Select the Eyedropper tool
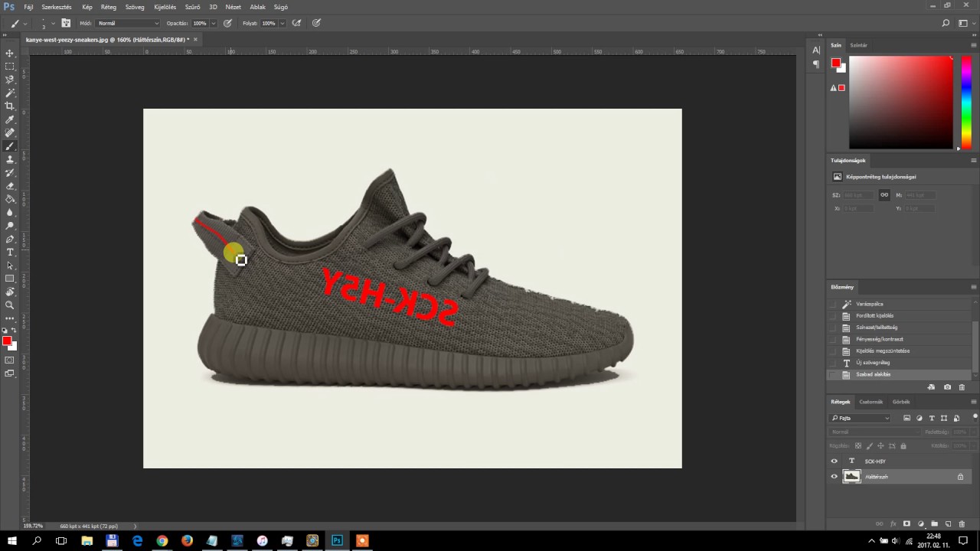The image size is (980, 551). click(x=10, y=119)
